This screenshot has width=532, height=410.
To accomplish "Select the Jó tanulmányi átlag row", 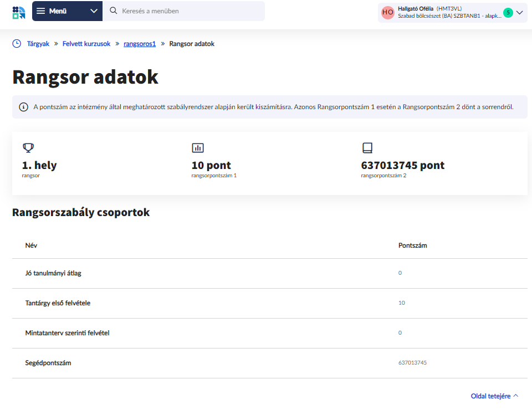I will [53, 273].
